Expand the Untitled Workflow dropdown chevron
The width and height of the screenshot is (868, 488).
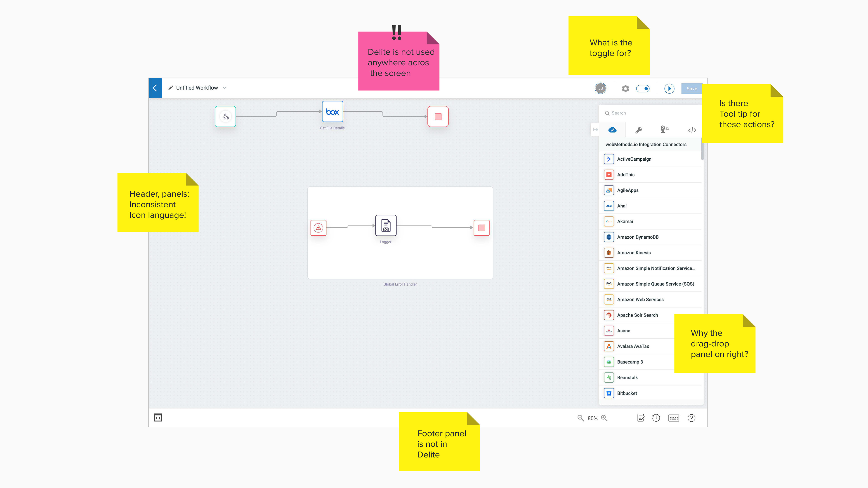[225, 88]
